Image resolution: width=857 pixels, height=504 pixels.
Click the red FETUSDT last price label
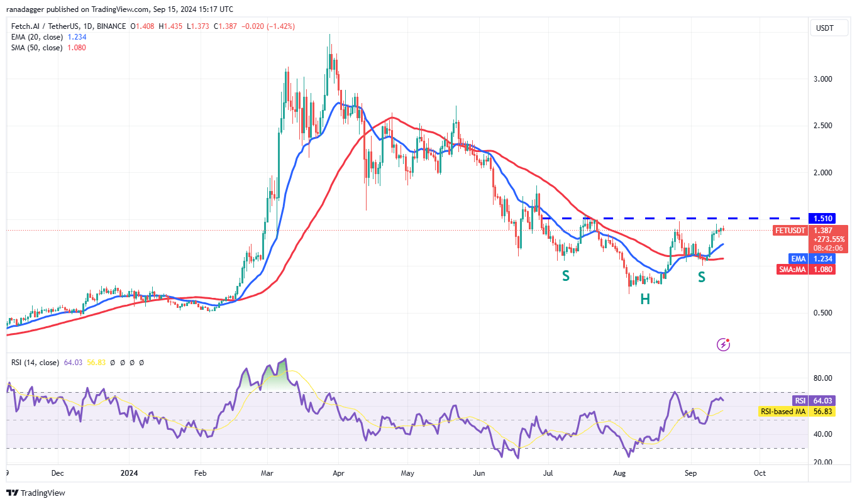coord(791,231)
